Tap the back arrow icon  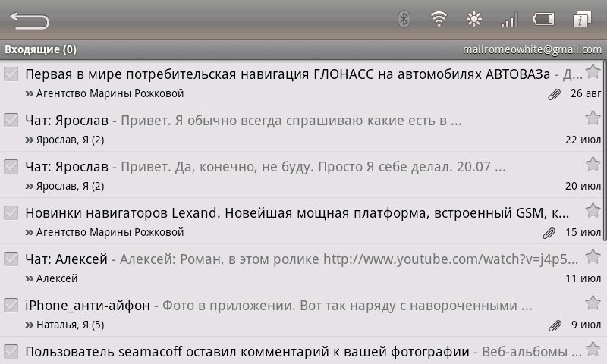(30, 20)
